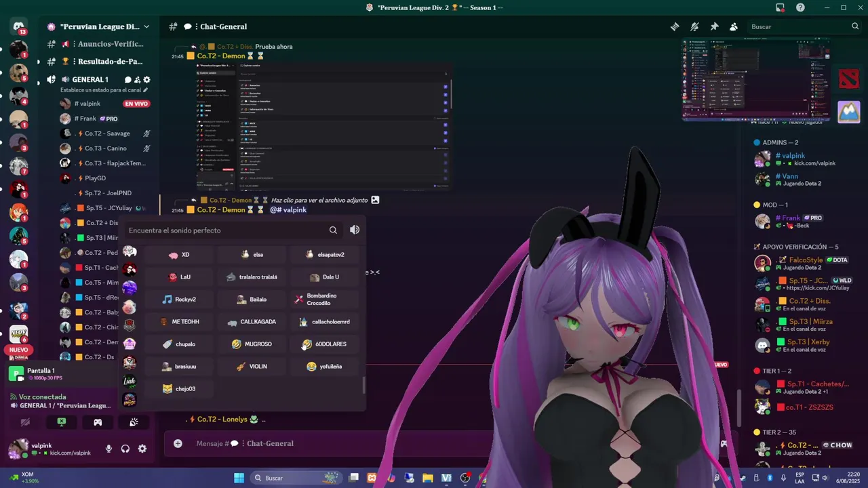
Task: Open the mountain image shortcut below Dota
Action: click(x=848, y=112)
